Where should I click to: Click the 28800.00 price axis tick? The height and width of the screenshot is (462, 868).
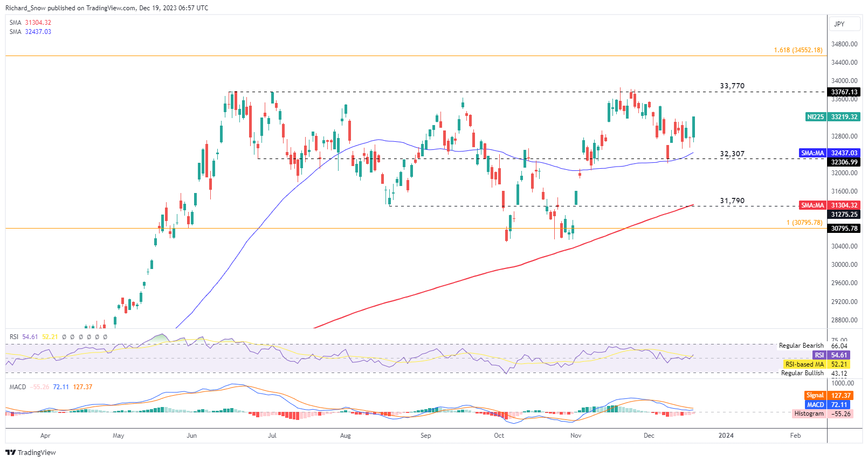point(844,320)
